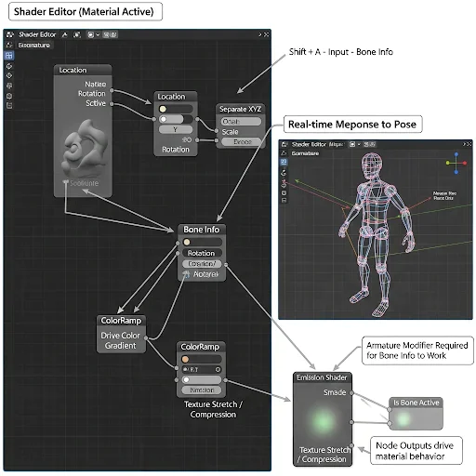Click the Rotation output socket on the large Location node
476x476 pixels.
point(112,91)
